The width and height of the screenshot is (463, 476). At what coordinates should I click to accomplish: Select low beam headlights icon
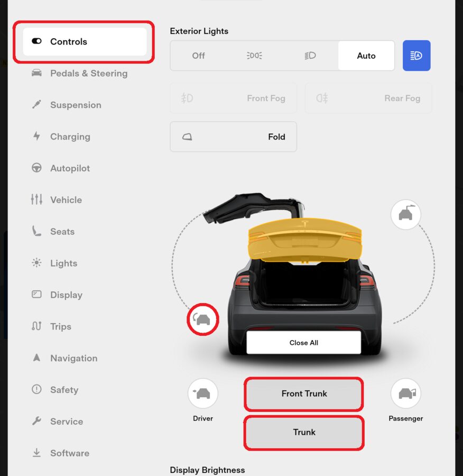click(x=310, y=56)
